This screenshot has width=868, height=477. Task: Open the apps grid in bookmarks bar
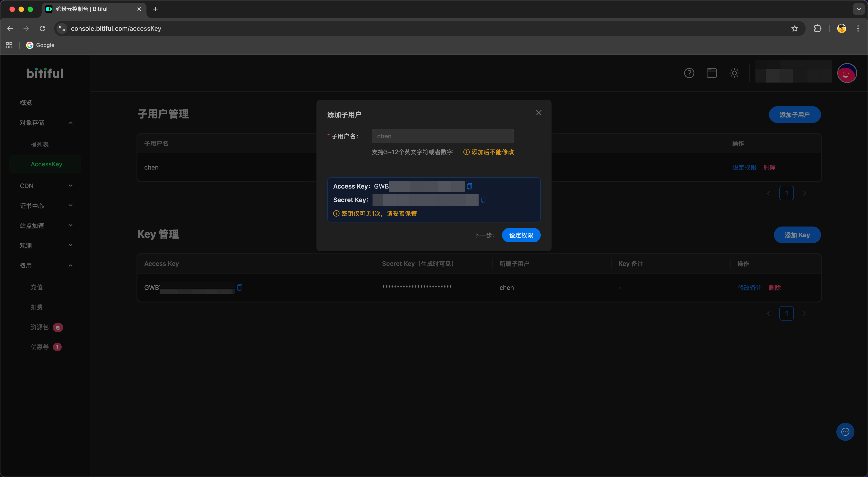tap(9, 45)
